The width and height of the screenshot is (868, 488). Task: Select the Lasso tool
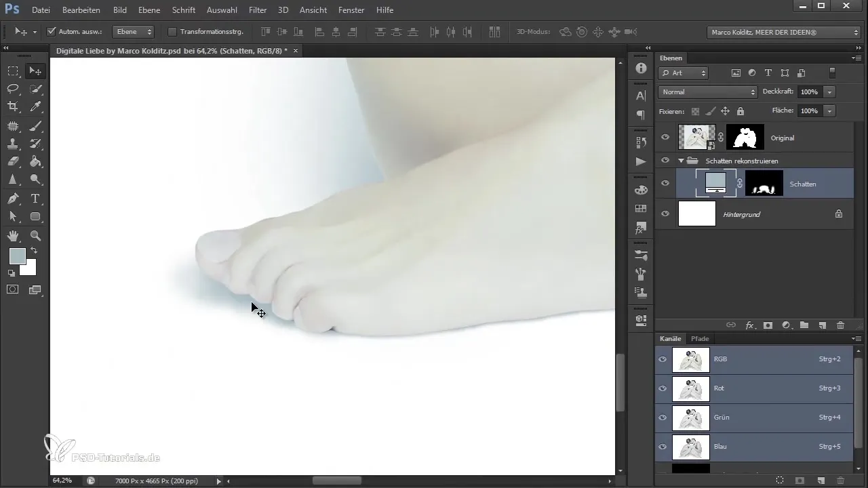(13, 89)
